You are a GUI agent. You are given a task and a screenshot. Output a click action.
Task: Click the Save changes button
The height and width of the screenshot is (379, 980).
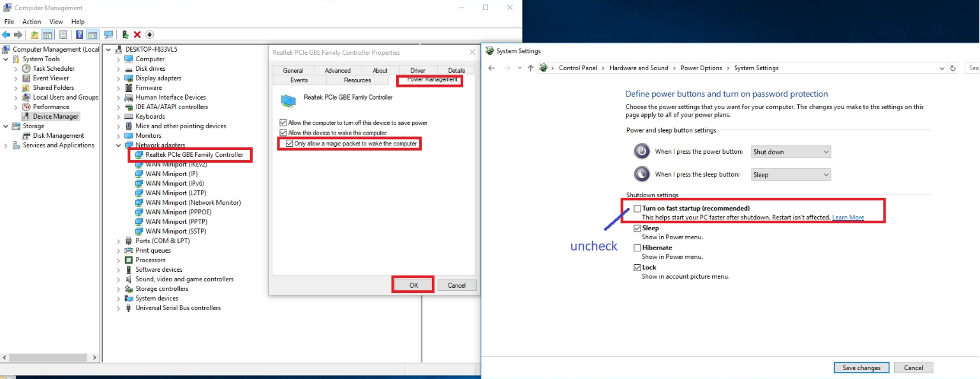click(861, 368)
